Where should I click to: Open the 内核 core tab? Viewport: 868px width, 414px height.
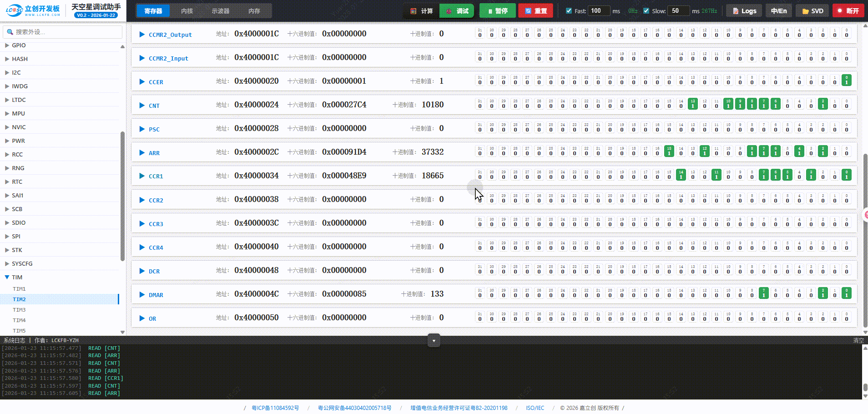click(x=187, y=11)
